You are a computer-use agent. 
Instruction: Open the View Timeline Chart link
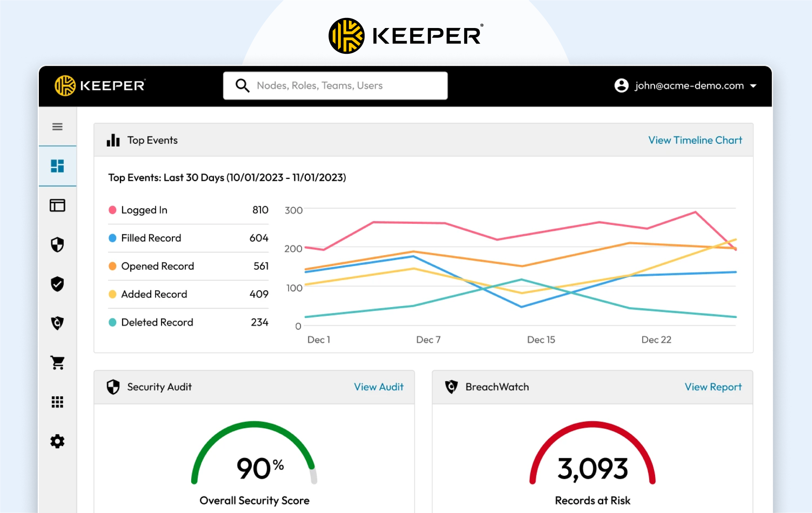695,140
